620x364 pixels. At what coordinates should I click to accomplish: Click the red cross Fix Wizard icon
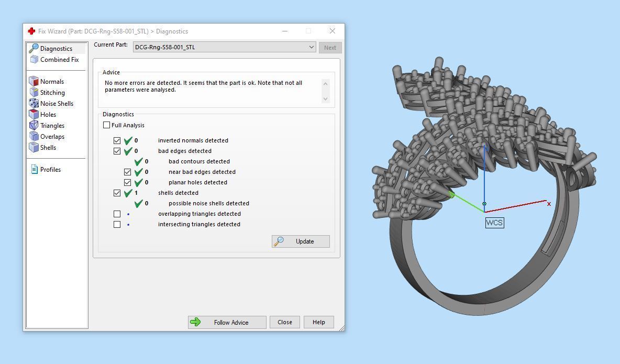tap(31, 31)
